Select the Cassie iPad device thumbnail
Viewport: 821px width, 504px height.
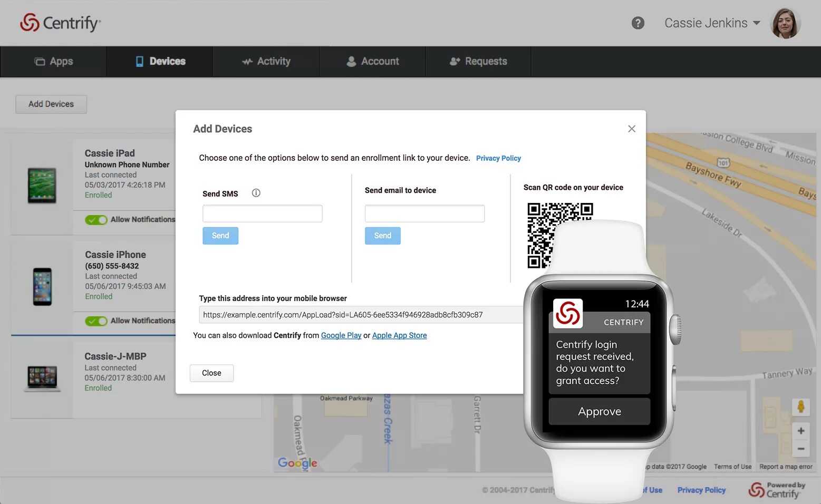42,186
